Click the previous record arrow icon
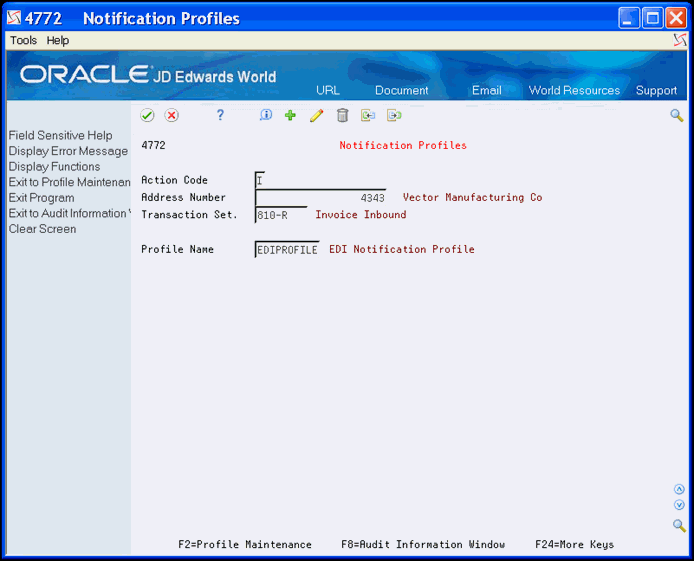Image resolution: width=694 pixels, height=561 pixels. (x=368, y=115)
